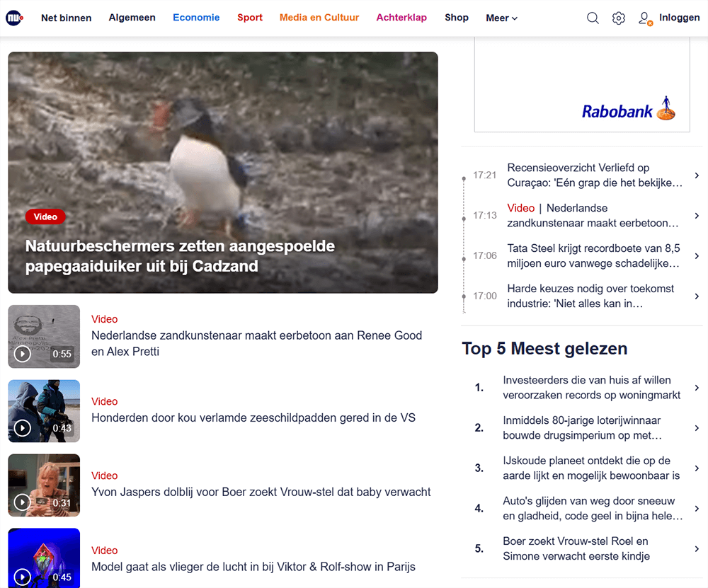Click the NU.nl logo icon
The image size is (708, 588).
(x=14, y=18)
